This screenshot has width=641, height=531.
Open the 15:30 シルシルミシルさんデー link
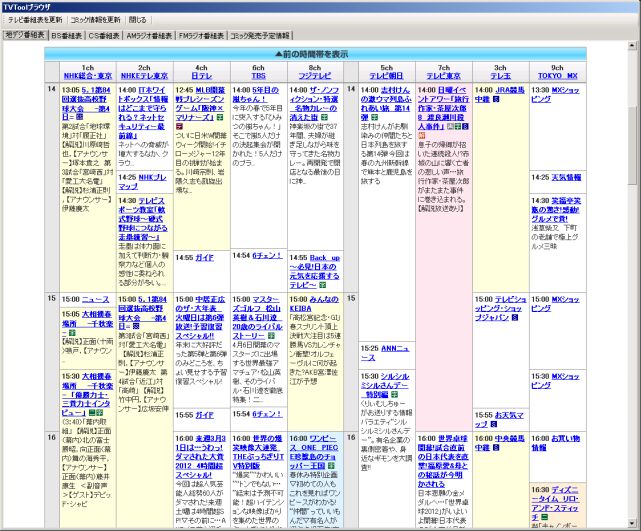(x=385, y=385)
